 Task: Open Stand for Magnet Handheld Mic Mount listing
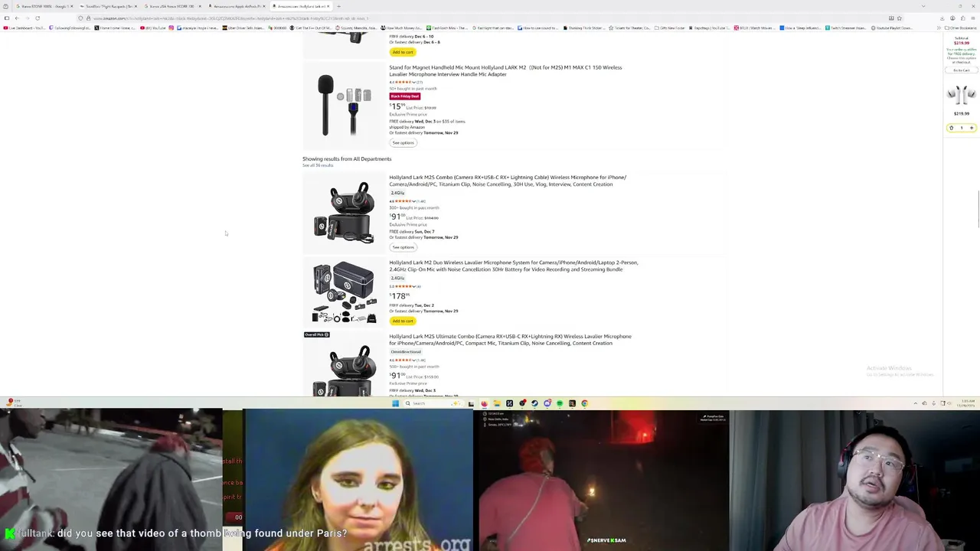pos(505,70)
